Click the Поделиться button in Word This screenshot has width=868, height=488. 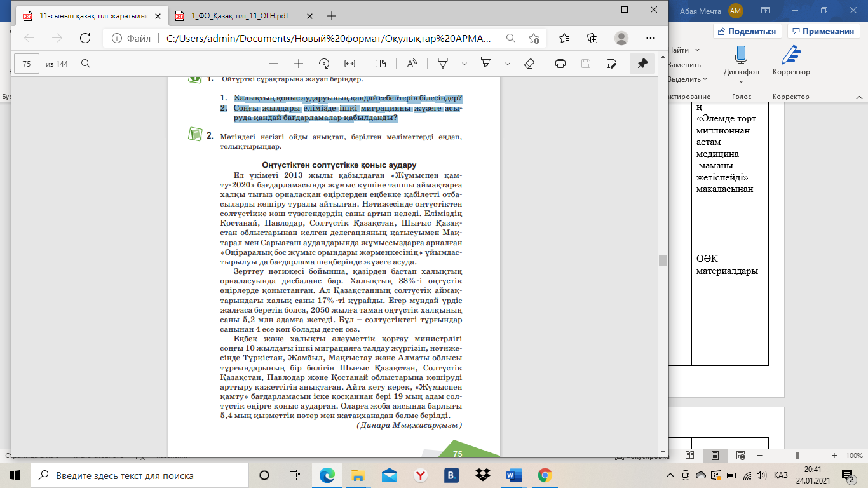point(747,31)
